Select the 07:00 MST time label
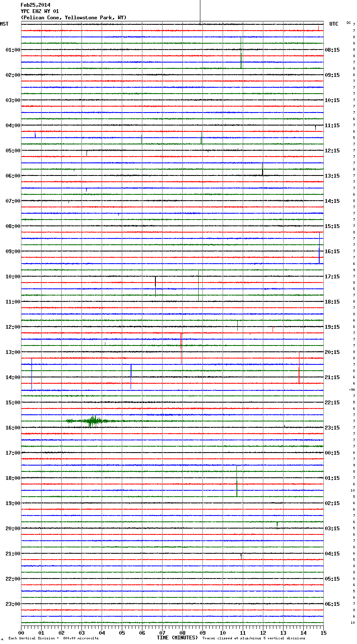This screenshot has width=357, height=644. click(13, 201)
